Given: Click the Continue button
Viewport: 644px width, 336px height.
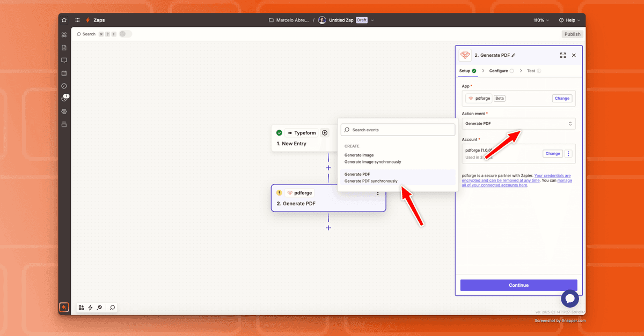Looking at the screenshot, I should [x=518, y=285].
